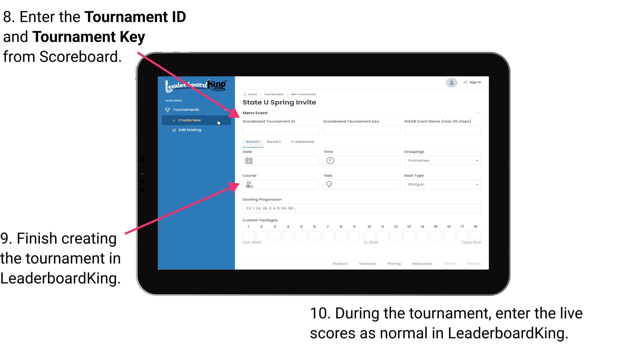
Task: Select Round 1 tab
Action: point(252,142)
